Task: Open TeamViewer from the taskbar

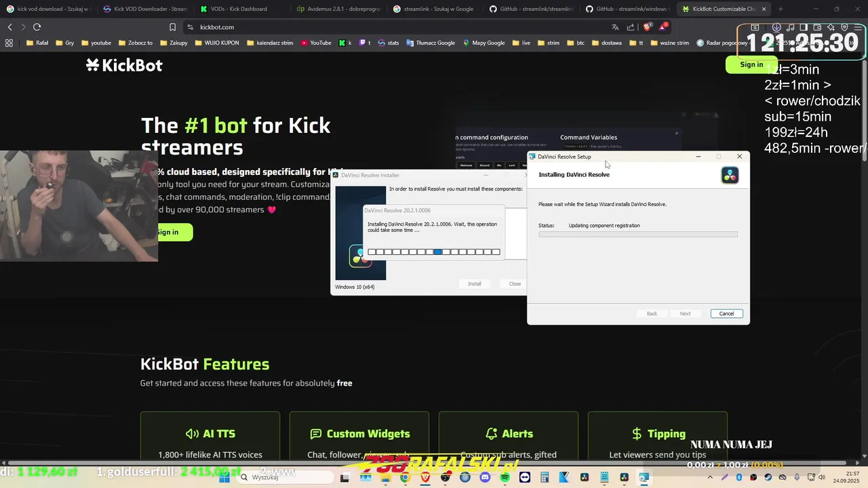Action: [525, 478]
